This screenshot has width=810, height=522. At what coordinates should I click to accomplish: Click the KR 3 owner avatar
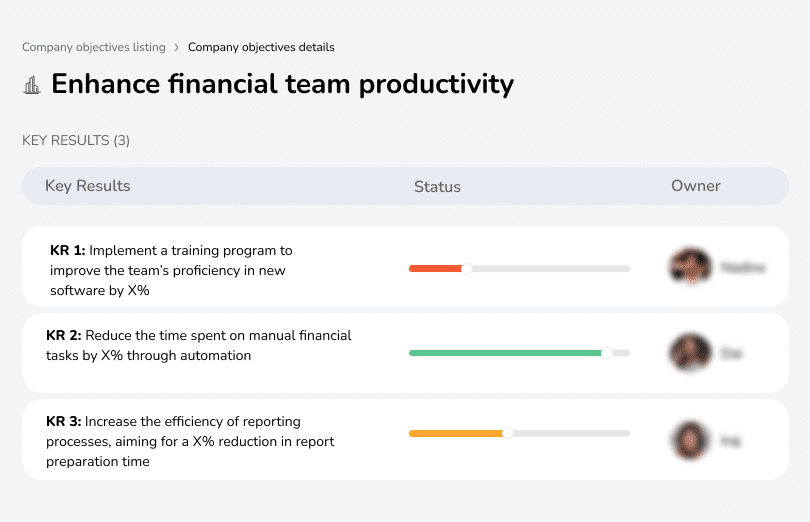coord(690,440)
